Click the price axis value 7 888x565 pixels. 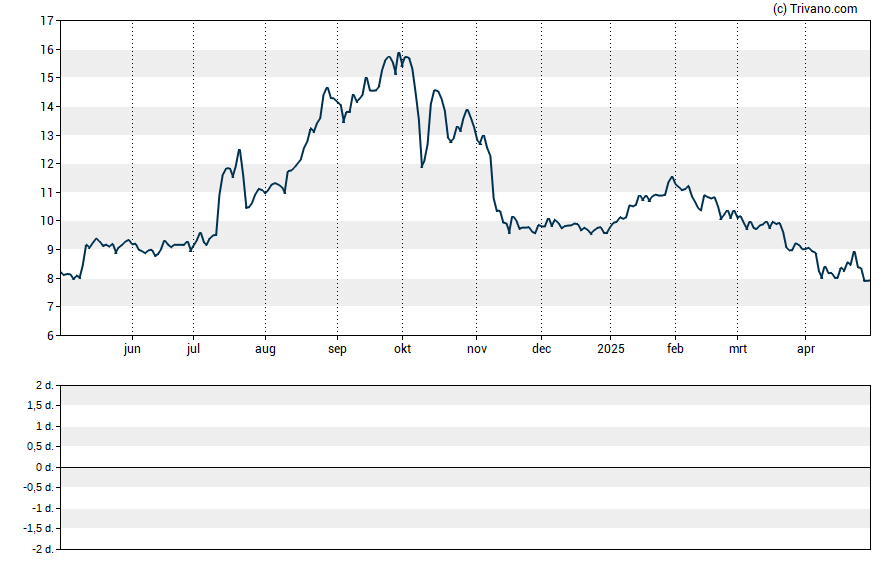point(50,307)
